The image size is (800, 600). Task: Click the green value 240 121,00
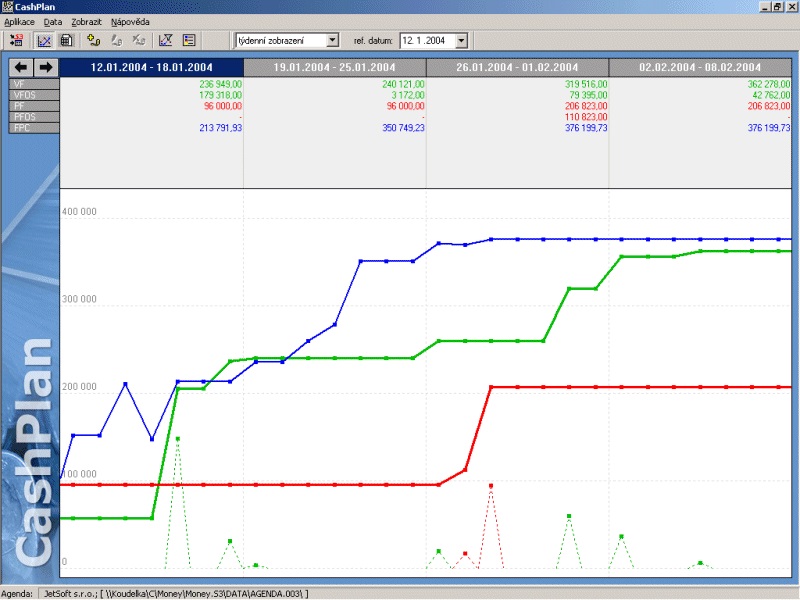pyautogui.click(x=403, y=84)
